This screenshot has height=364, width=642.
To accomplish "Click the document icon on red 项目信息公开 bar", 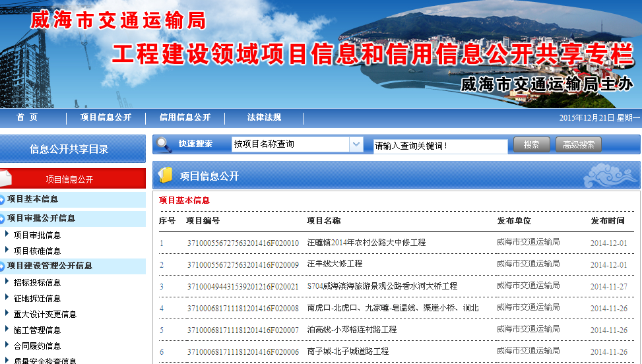I will coord(5,179).
